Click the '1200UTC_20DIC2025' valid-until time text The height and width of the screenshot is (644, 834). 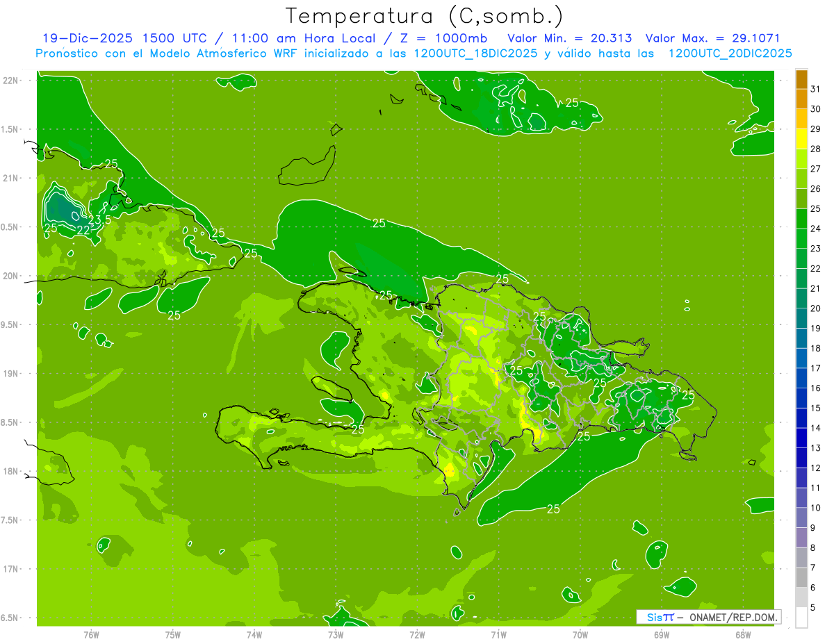click(x=730, y=53)
